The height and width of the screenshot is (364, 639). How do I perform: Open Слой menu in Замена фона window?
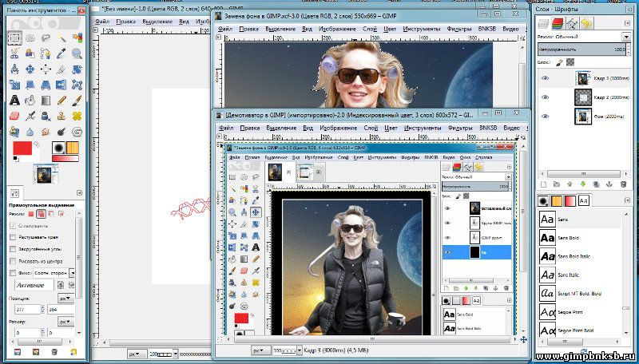pos(369,29)
